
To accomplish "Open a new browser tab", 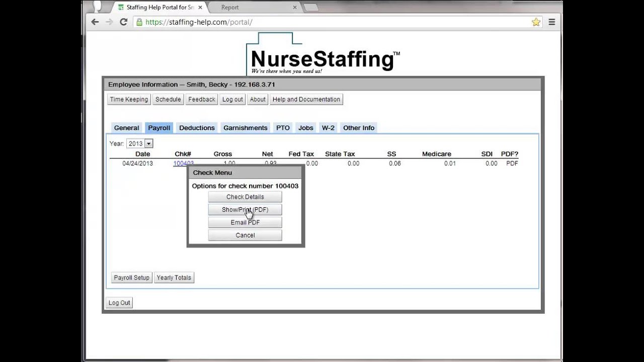I will point(311,8).
